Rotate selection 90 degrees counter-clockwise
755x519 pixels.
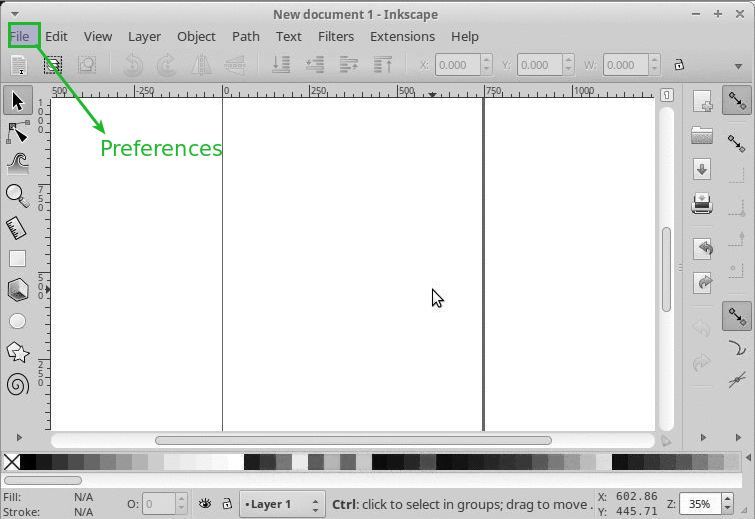133,65
